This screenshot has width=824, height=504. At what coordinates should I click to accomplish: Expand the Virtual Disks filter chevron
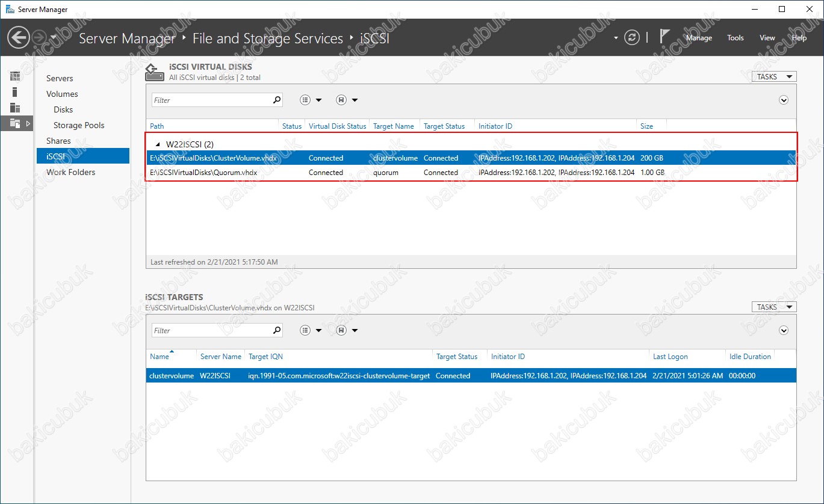pyautogui.click(x=784, y=100)
